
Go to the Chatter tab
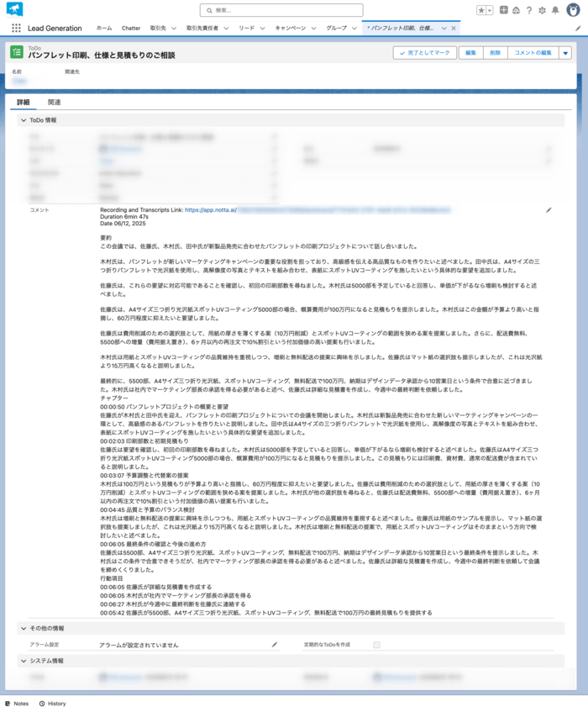pyautogui.click(x=131, y=28)
